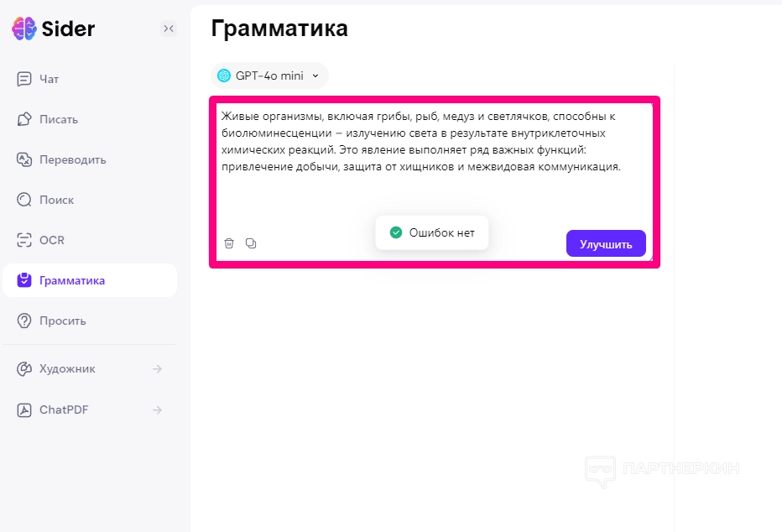Viewport: 782px width, 532px height.
Task: Click the Переводить translate icon
Action: (24, 159)
